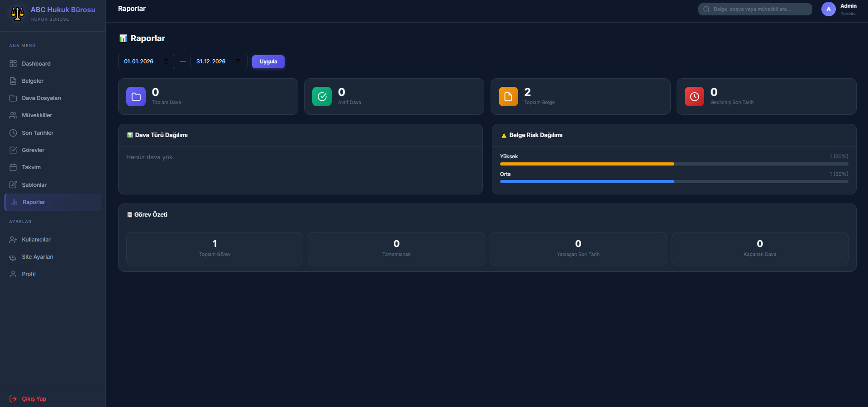This screenshot has height=407, width=868.
Task: Click the Kullanıcılar add-user icon
Action: (13, 240)
